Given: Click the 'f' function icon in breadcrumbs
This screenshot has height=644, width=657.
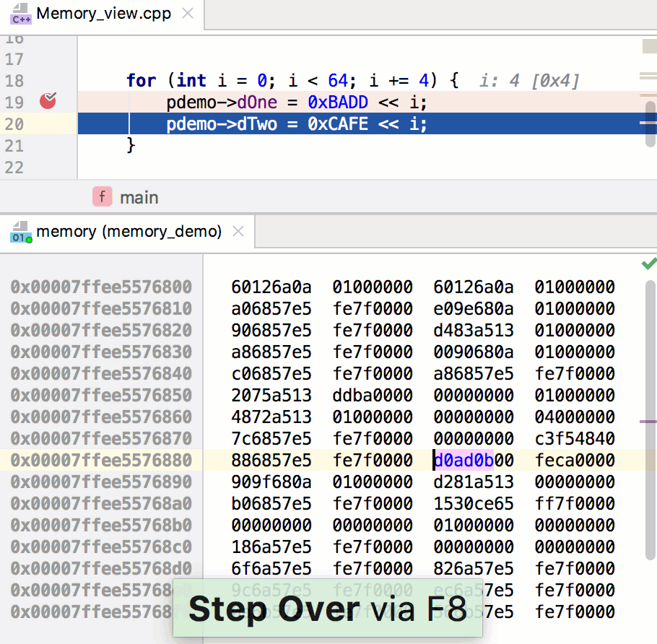Looking at the screenshot, I should pyautogui.click(x=102, y=197).
